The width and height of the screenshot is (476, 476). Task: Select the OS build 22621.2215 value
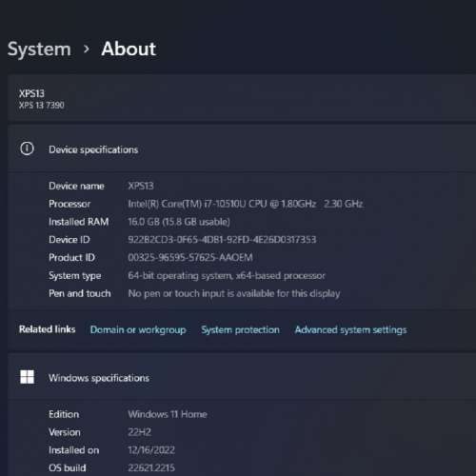coord(151,467)
